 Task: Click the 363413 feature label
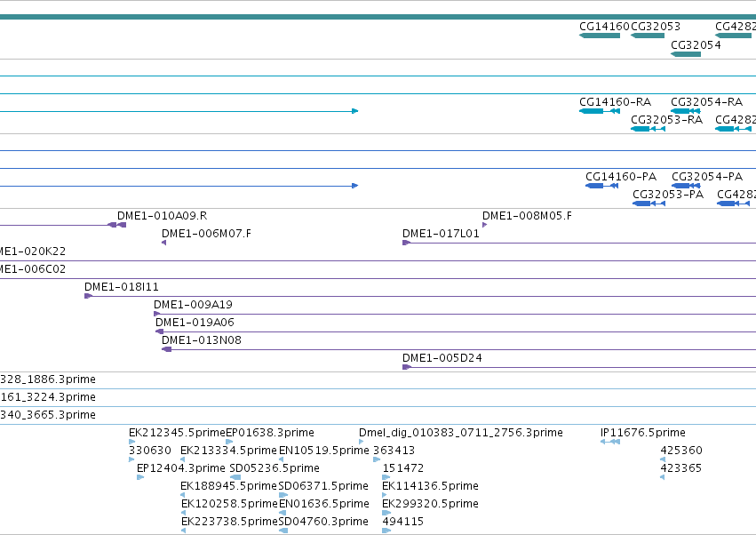click(394, 451)
